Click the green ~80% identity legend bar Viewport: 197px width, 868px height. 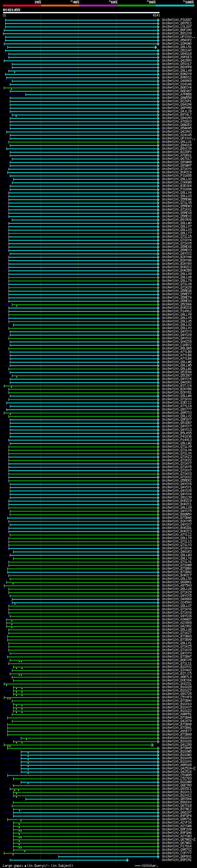(136, 6)
